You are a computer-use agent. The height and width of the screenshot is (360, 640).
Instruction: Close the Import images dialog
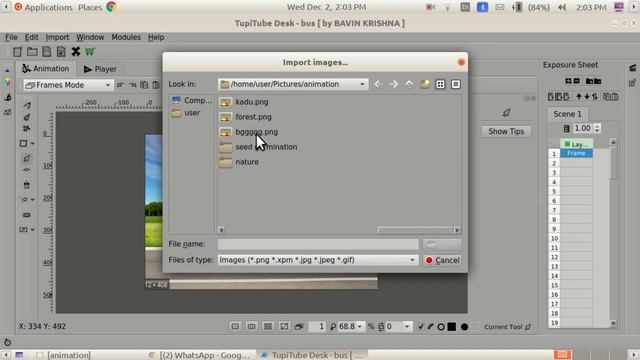(x=461, y=62)
